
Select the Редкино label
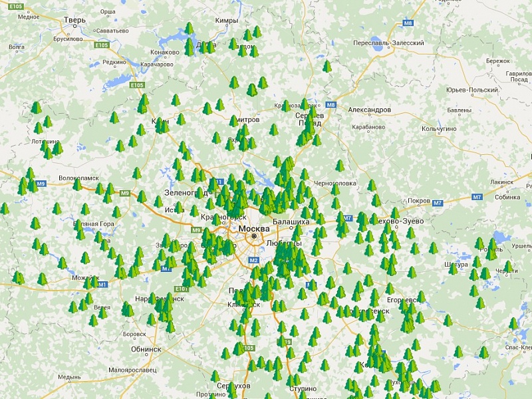pos(114,63)
